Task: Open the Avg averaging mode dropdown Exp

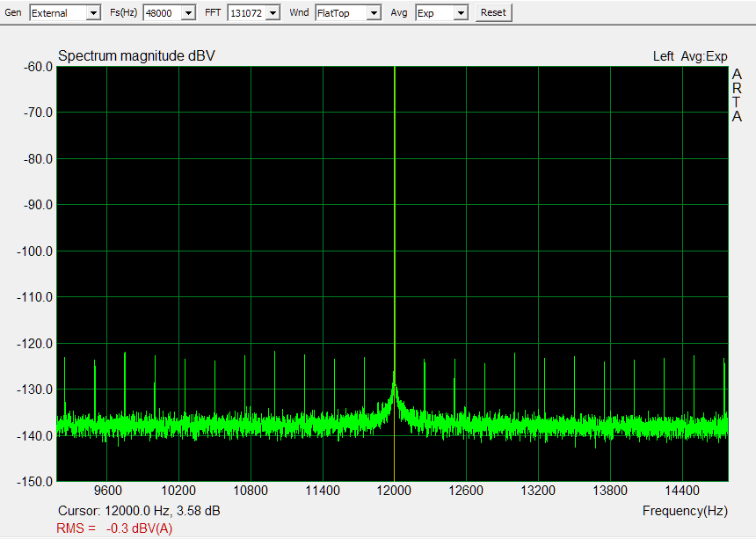Action: point(441,13)
